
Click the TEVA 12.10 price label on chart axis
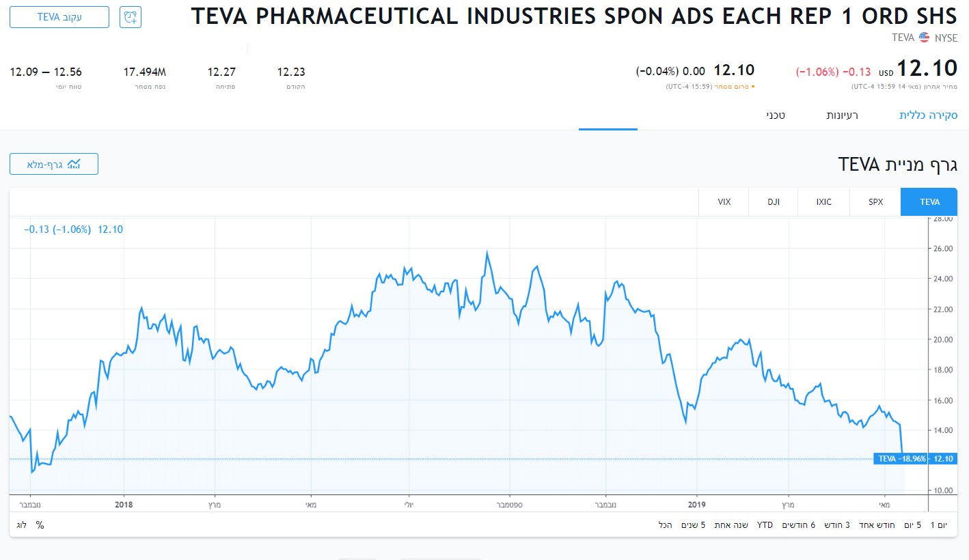coord(915,459)
